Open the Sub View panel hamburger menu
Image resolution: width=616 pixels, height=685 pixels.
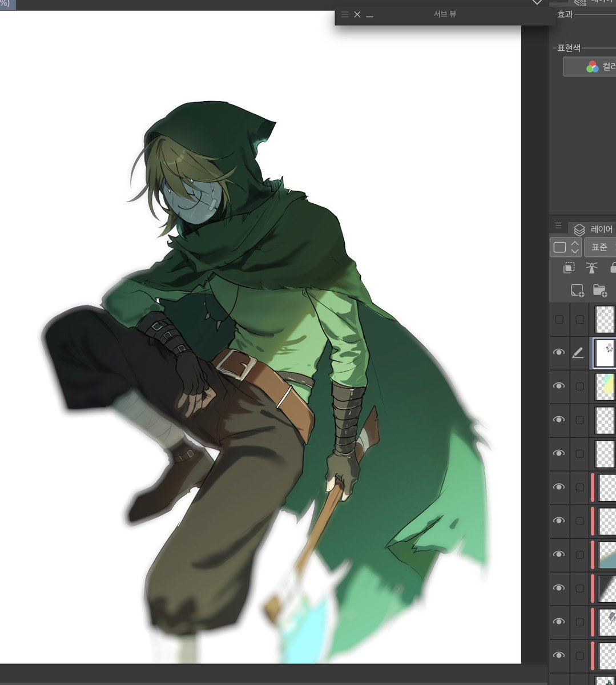pyautogui.click(x=344, y=14)
